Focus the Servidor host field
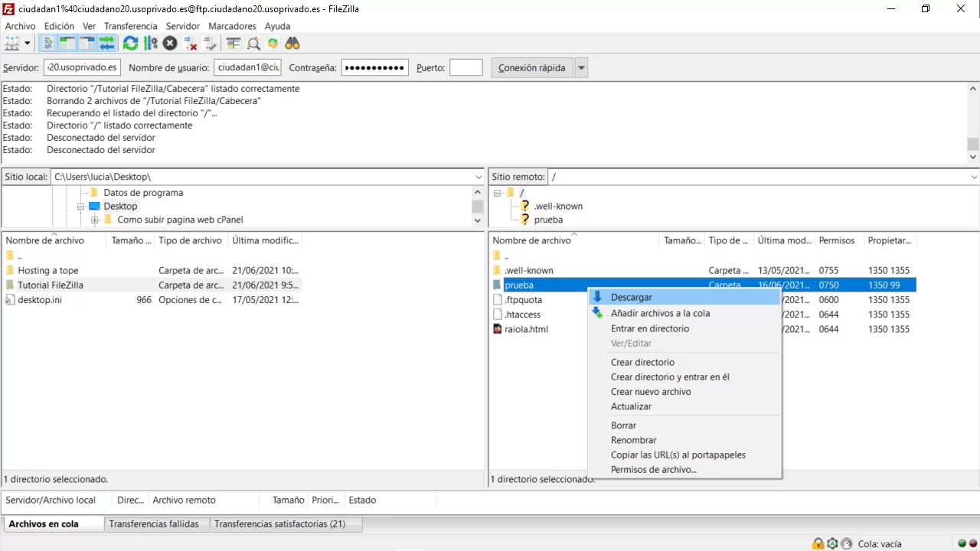This screenshot has height=551, width=980. coord(82,67)
